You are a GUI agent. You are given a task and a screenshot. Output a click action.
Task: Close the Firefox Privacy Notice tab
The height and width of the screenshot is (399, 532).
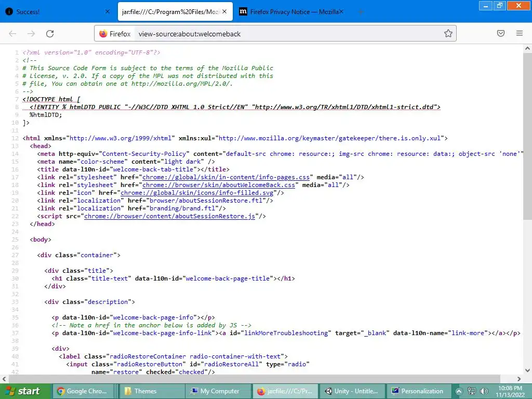coord(341,11)
